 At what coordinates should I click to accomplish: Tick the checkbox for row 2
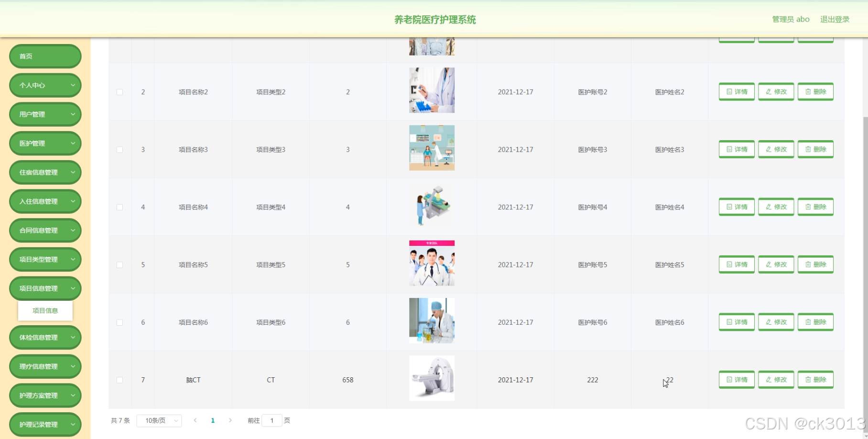[x=119, y=92]
